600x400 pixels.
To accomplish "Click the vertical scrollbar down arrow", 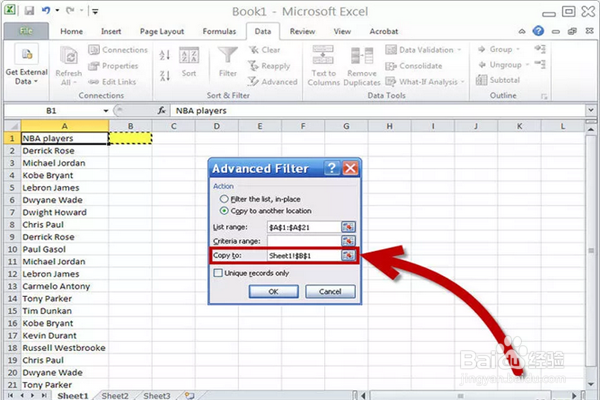I will [x=590, y=384].
